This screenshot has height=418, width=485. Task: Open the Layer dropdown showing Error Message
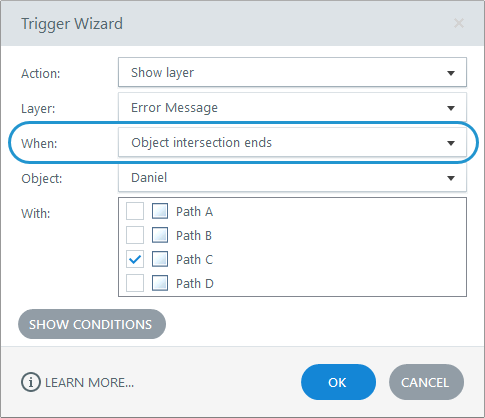[292, 107]
